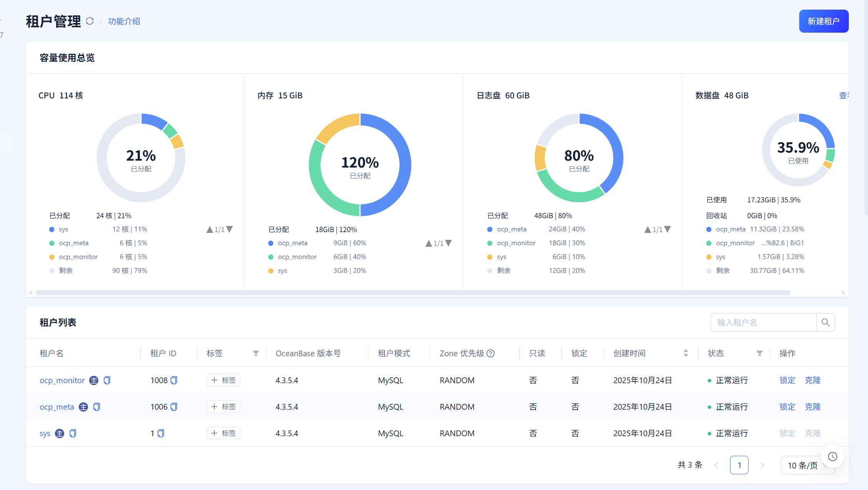Copy tenant ID 1006

[174, 407]
